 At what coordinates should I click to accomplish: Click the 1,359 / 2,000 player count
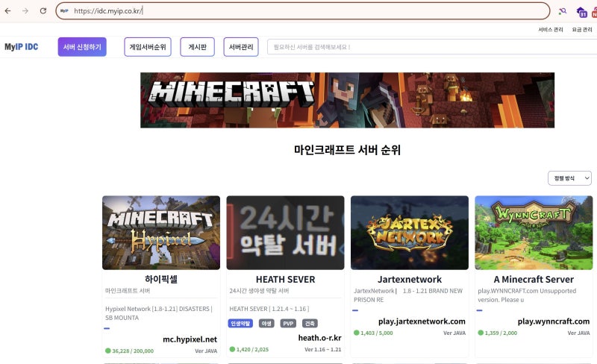point(501,333)
